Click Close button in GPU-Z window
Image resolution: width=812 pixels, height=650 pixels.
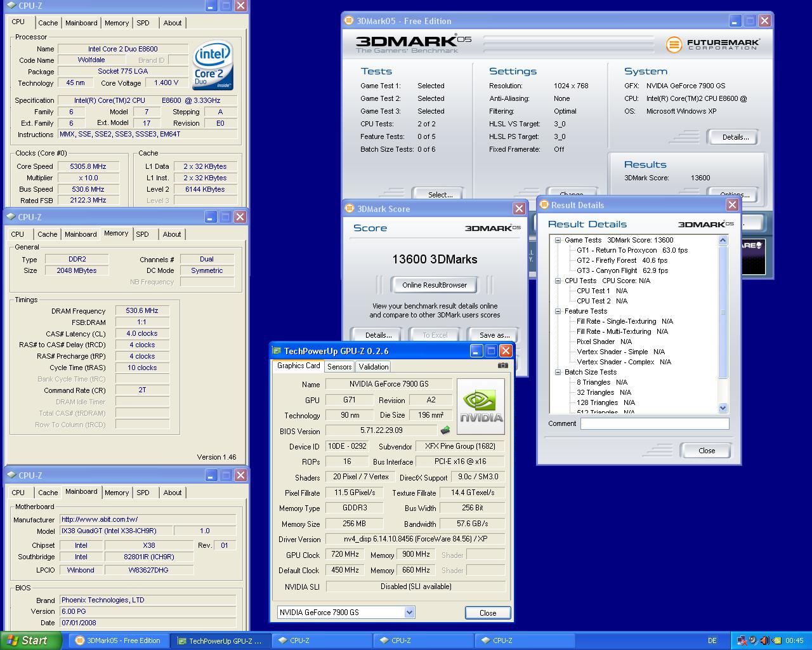[487, 613]
